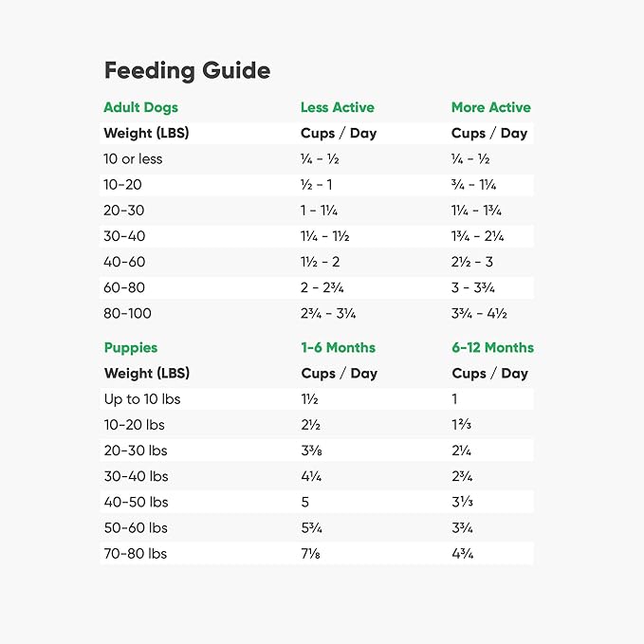Select the "Up to 10 lbs" puppy row
Screen dimensions: 644x644
coord(142,398)
